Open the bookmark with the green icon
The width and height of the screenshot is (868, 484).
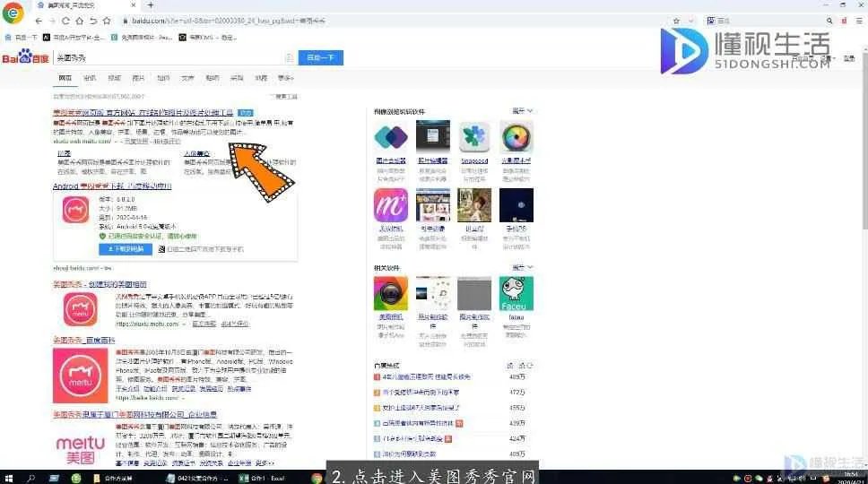tap(142, 37)
